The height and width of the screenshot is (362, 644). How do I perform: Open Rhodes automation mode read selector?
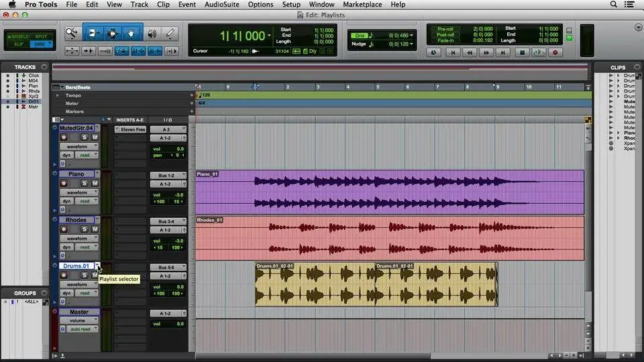click(87, 247)
